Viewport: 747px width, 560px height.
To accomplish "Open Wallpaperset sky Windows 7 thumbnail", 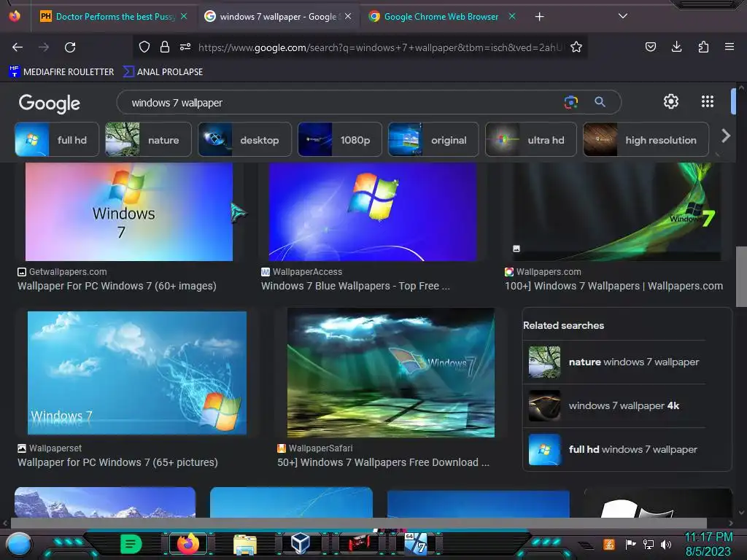I will pos(136,373).
